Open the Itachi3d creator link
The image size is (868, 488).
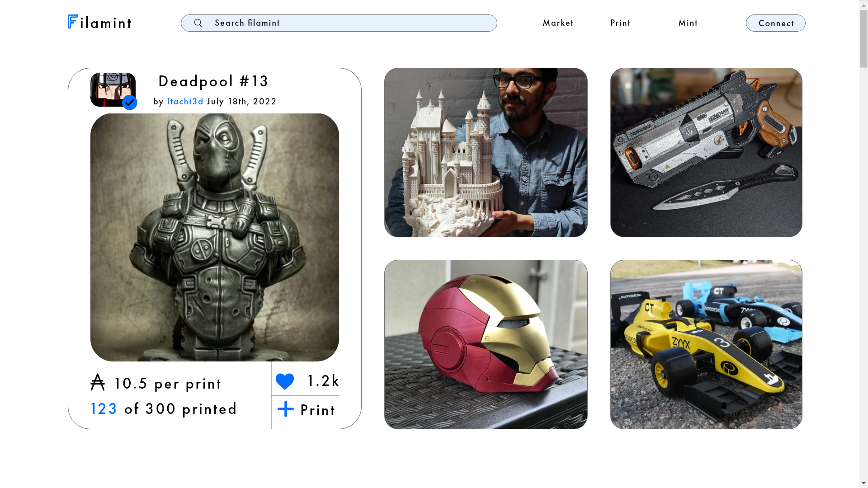tap(185, 102)
